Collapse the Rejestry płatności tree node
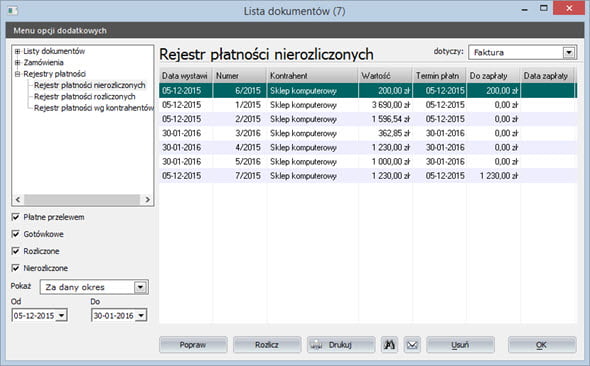Viewport: 590px width, 366px height. click(17, 74)
